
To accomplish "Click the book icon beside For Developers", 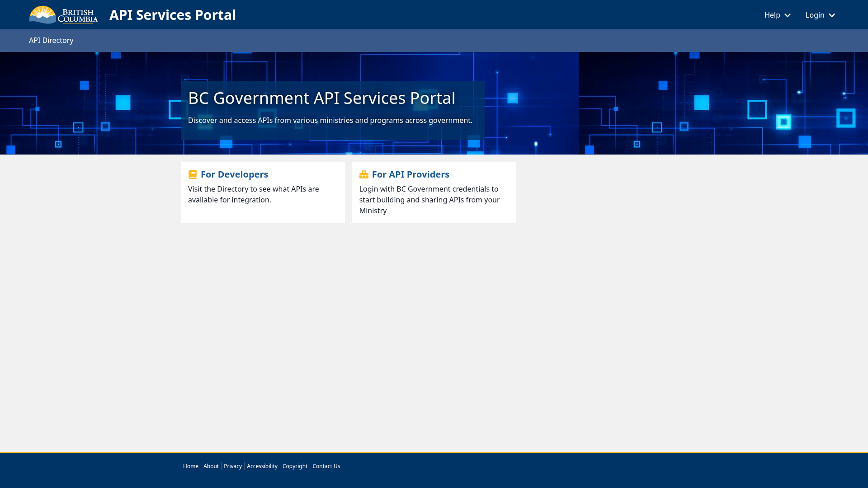I will (193, 174).
